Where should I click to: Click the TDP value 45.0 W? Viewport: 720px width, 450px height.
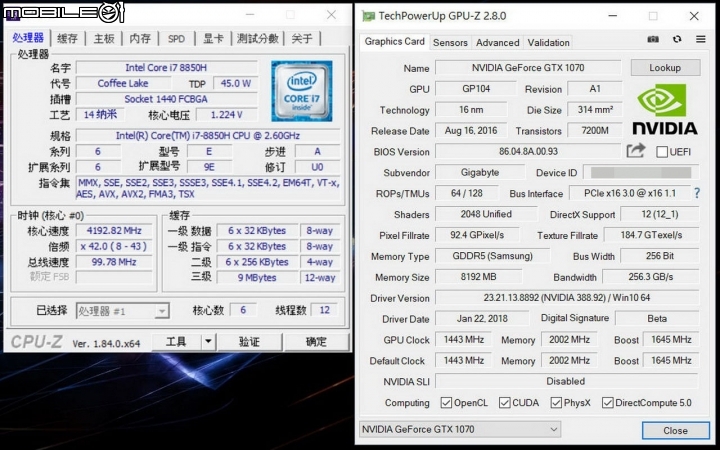pyautogui.click(x=236, y=83)
